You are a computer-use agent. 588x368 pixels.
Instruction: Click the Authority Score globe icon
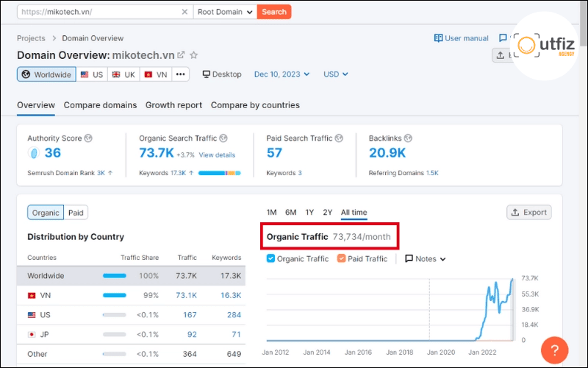pyautogui.click(x=88, y=138)
